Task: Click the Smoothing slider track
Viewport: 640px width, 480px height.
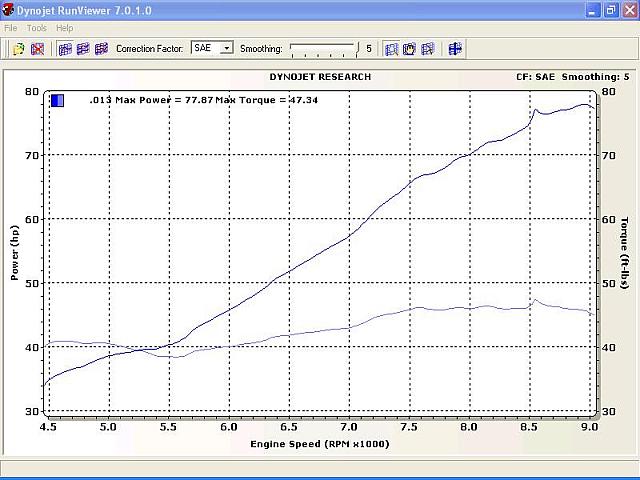Action: click(x=324, y=49)
